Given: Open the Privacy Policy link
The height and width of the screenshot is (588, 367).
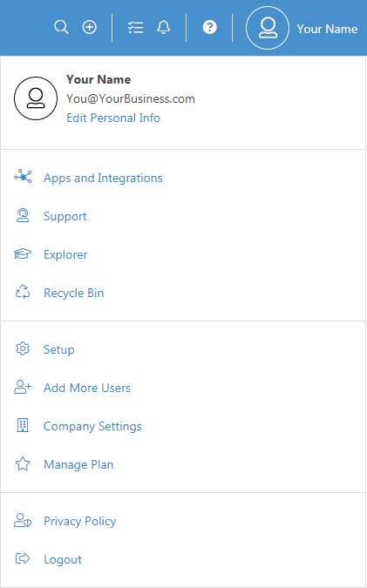Looking at the screenshot, I should click(80, 521).
